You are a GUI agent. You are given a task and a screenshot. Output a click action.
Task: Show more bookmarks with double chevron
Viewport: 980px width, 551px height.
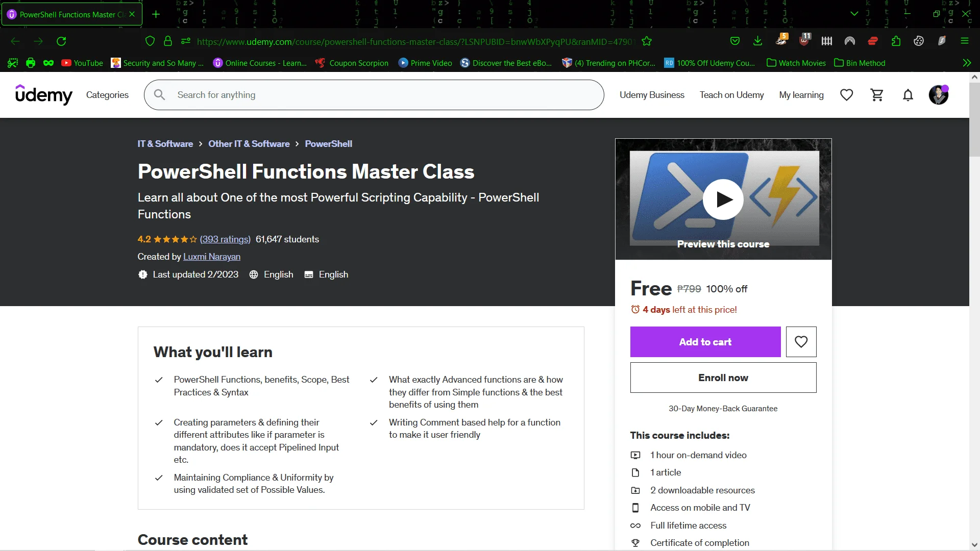[967, 63]
